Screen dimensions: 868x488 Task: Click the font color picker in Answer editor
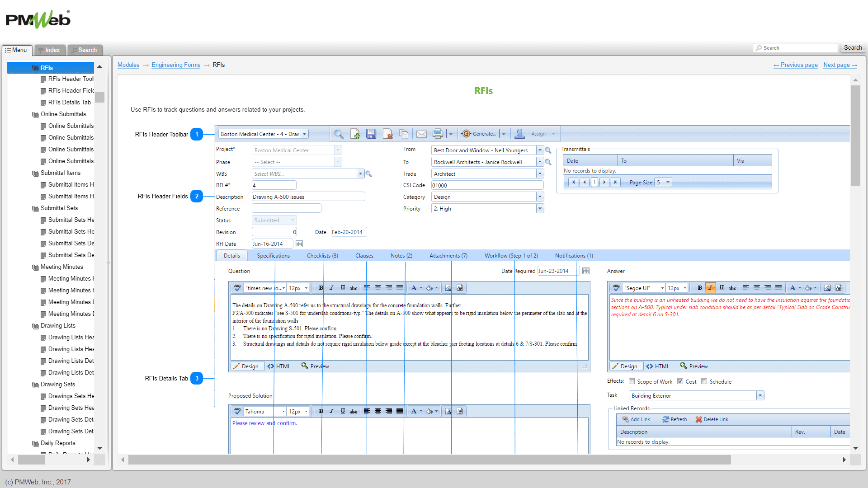pyautogui.click(x=793, y=288)
